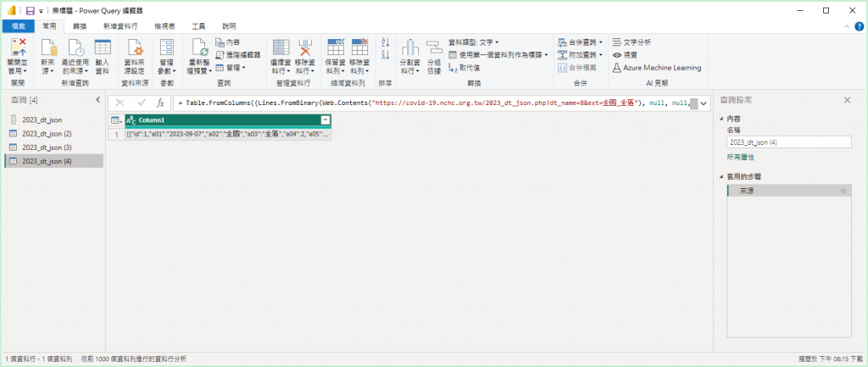Viewport: 868px width, 367px height.
Task: Open the Column1 filter dropdown arrow
Action: [325, 120]
